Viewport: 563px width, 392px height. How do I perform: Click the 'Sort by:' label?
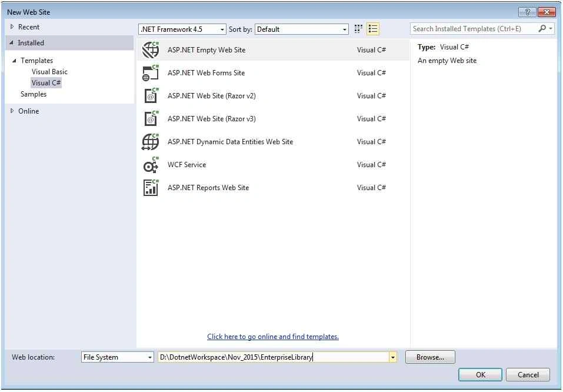[240, 29]
